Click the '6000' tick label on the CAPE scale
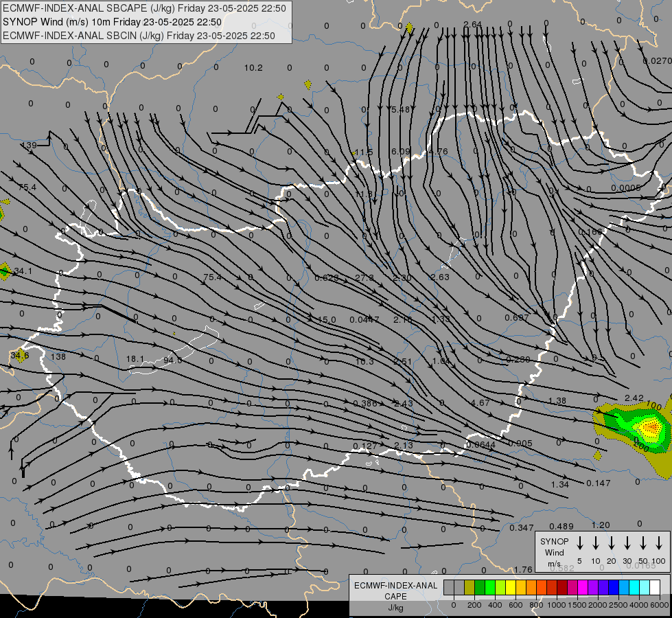Screen dimensions: 672x618 click(660, 605)
